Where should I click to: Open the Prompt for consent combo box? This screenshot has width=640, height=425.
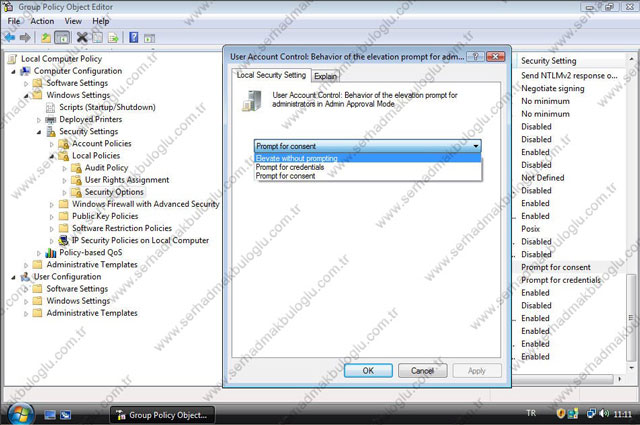pos(367,146)
